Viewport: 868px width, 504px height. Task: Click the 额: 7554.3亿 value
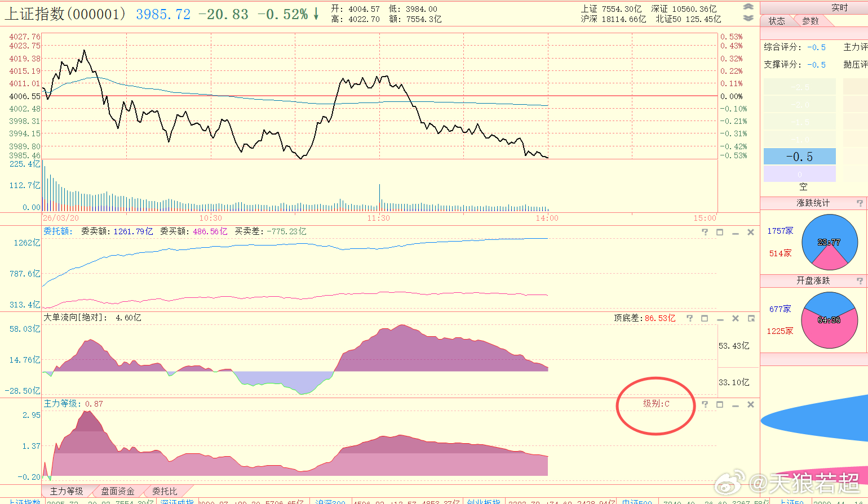(415, 19)
